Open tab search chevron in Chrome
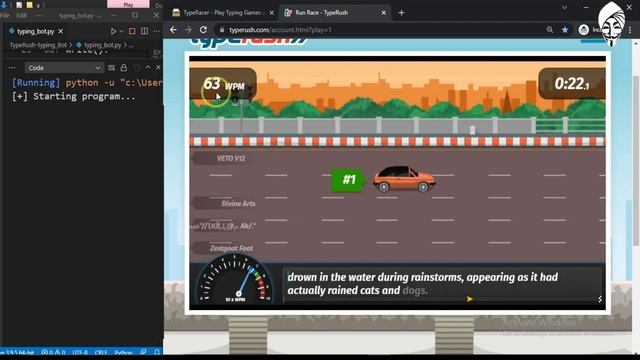Image resolution: width=640 pixels, height=360 pixels. tap(564, 7)
